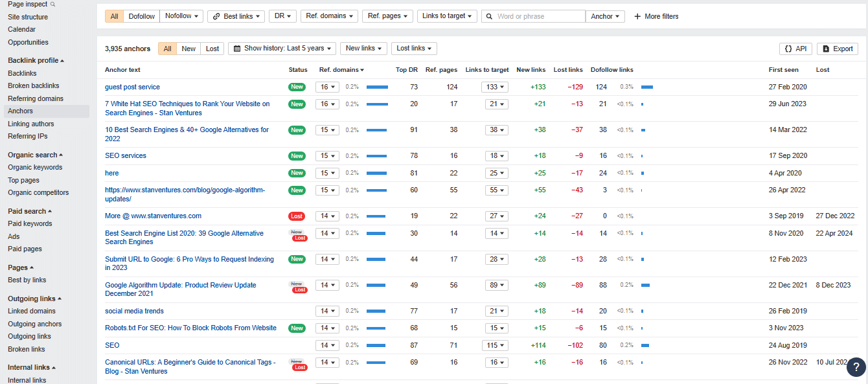The height and width of the screenshot is (384, 868).
Task: Switch anchors view to New
Action: (x=188, y=49)
